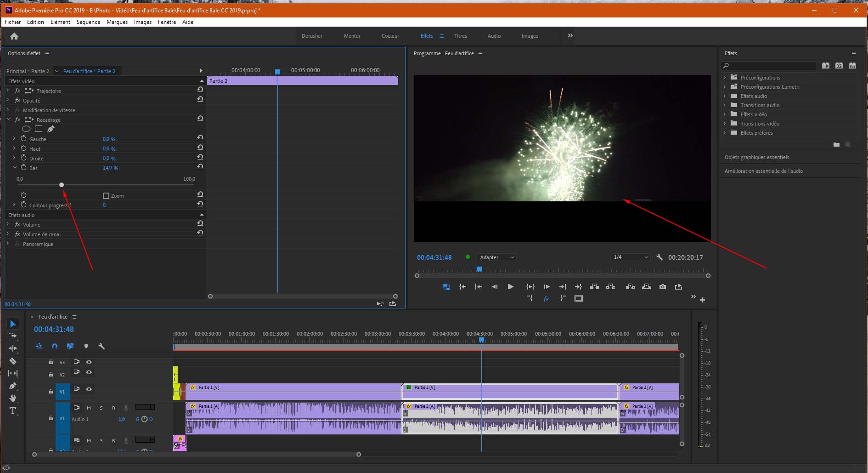The image size is (868, 473).
Task: Open the Séquence menu
Action: click(88, 22)
